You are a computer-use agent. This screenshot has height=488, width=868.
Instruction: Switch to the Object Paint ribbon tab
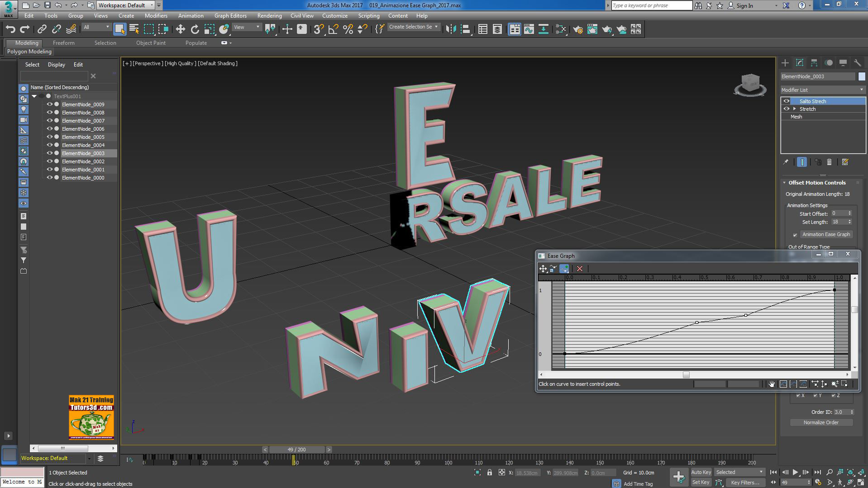point(151,43)
